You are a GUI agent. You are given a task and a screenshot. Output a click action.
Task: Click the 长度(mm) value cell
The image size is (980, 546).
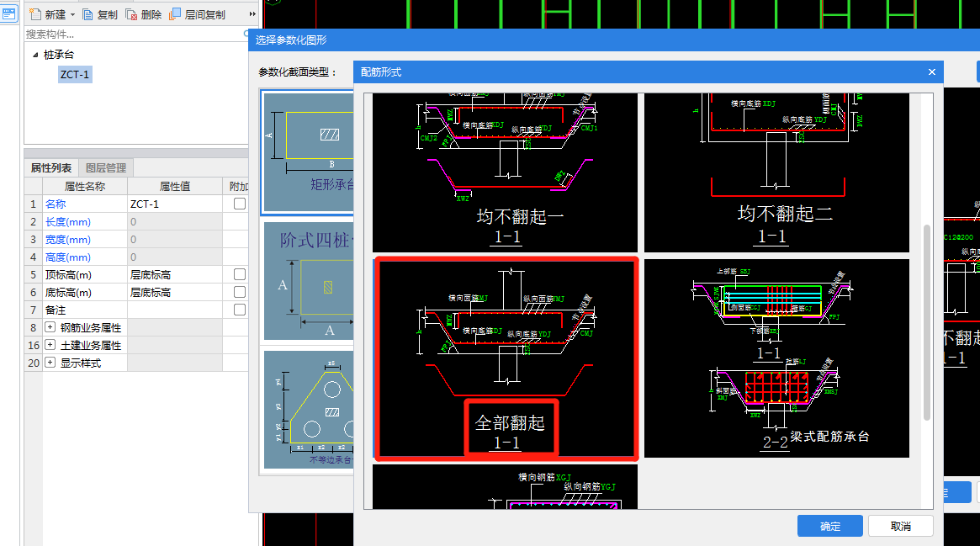pyautogui.click(x=175, y=222)
